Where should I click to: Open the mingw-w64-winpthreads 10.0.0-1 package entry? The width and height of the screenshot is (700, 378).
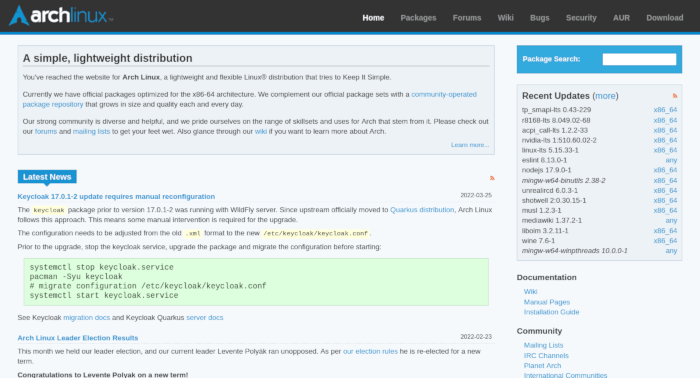(x=575, y=251)
